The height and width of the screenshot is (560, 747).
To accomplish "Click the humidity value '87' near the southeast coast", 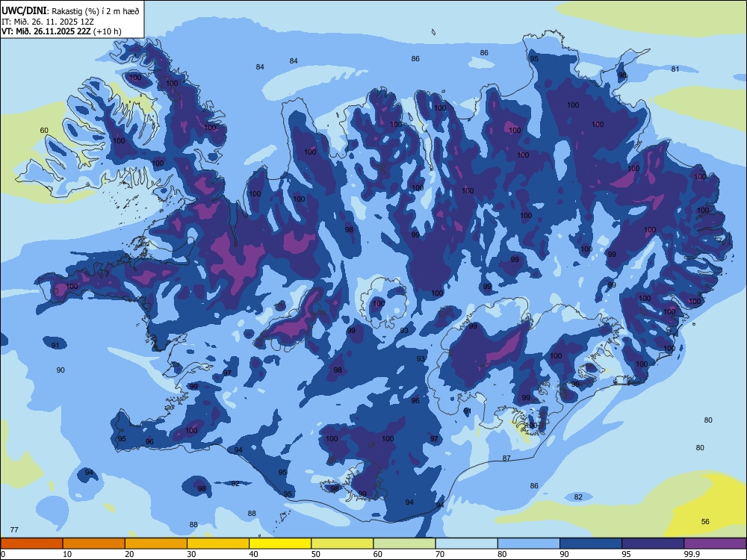I will pos(506,458).
